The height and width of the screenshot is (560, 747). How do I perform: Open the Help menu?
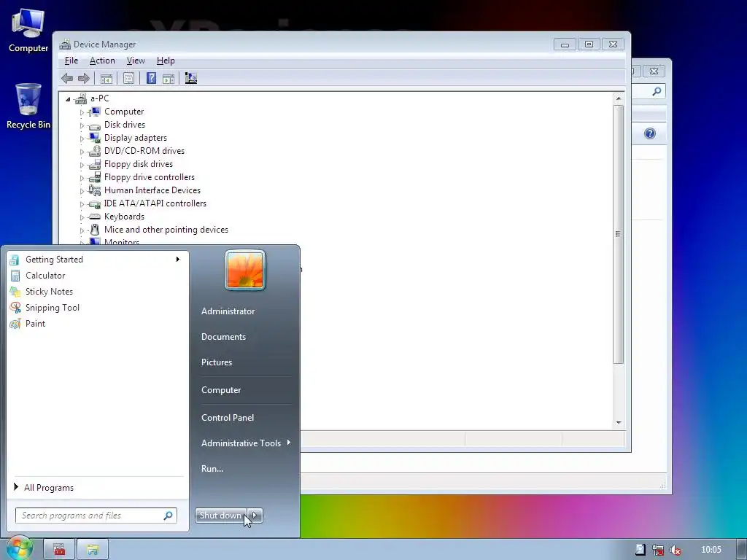[166, 61]
